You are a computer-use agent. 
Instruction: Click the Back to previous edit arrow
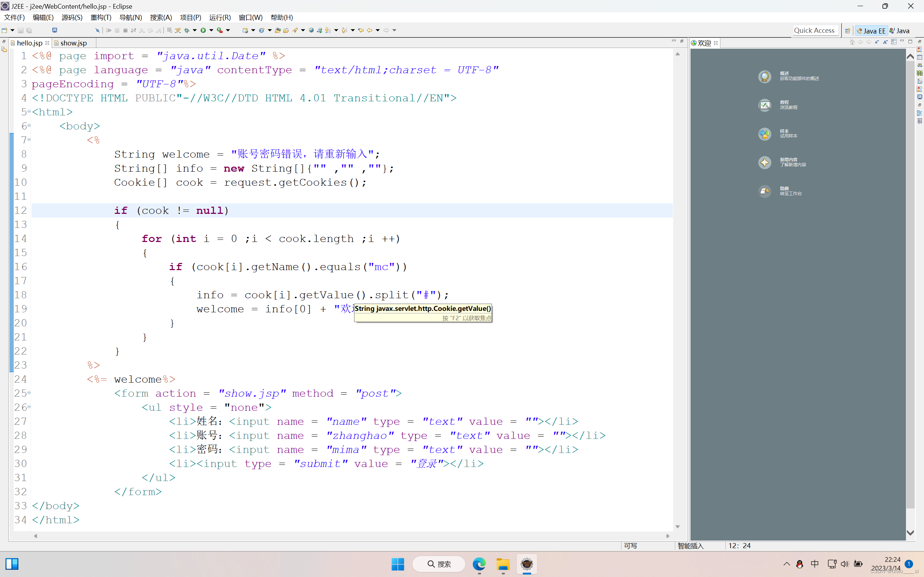[361, 30]
